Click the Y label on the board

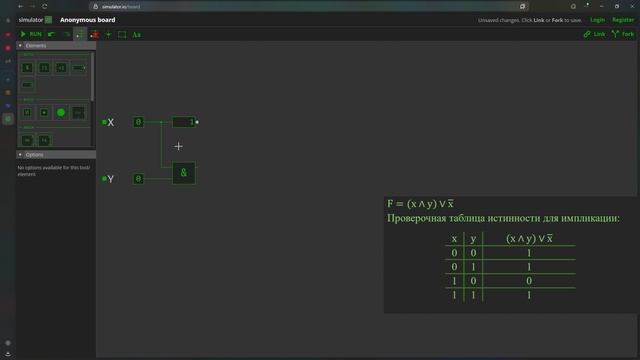coord(111,179)
